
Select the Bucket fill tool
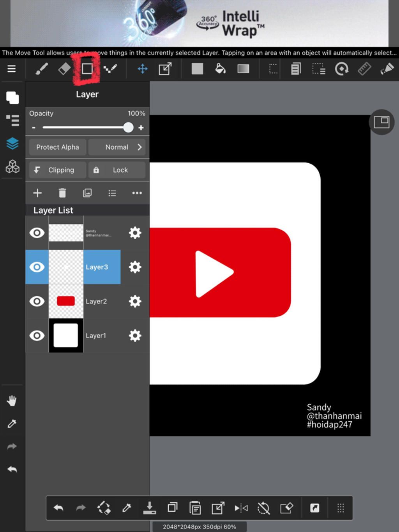pyautogui.click(x=220, y=69)
